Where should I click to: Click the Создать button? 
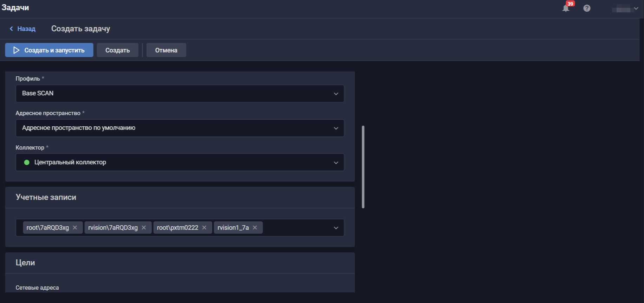click(117, 50)
